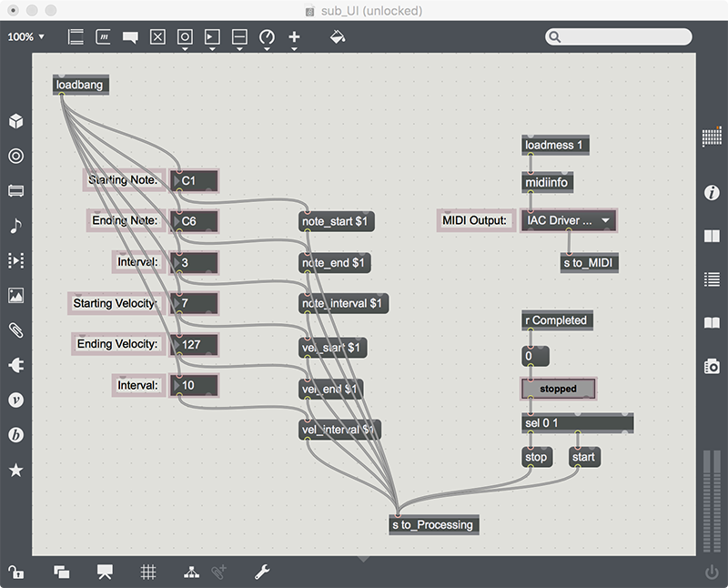
Task: Select the Starting Note number box showing C1
Action: (194, 180)
